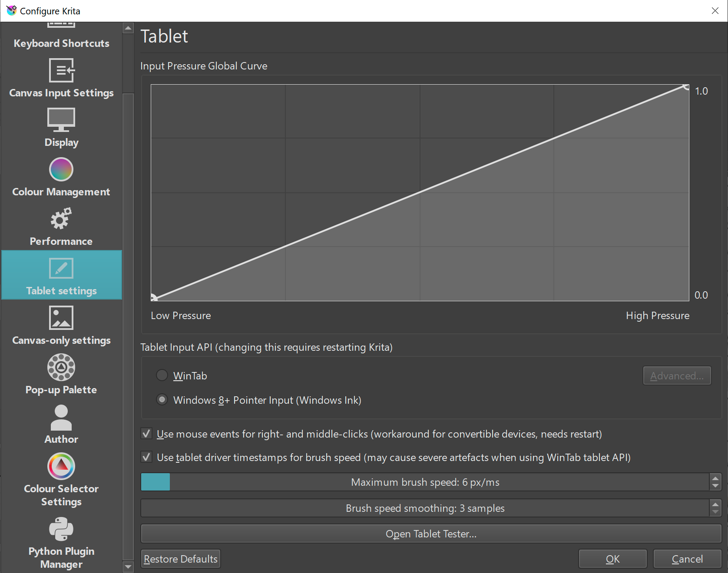Click the 'Tablet Input API' section label
728x573 pixels.
pyautogui.click(x=266, y=347)
